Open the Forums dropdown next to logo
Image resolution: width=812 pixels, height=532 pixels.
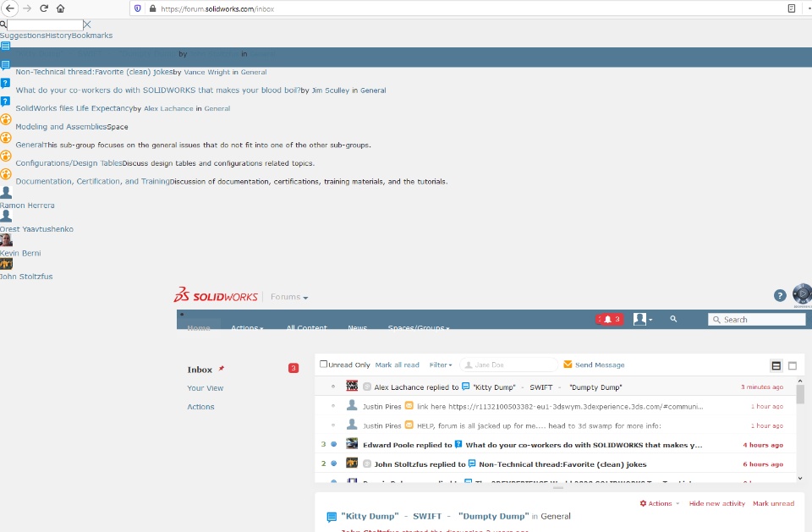click(x=289, y=297)
